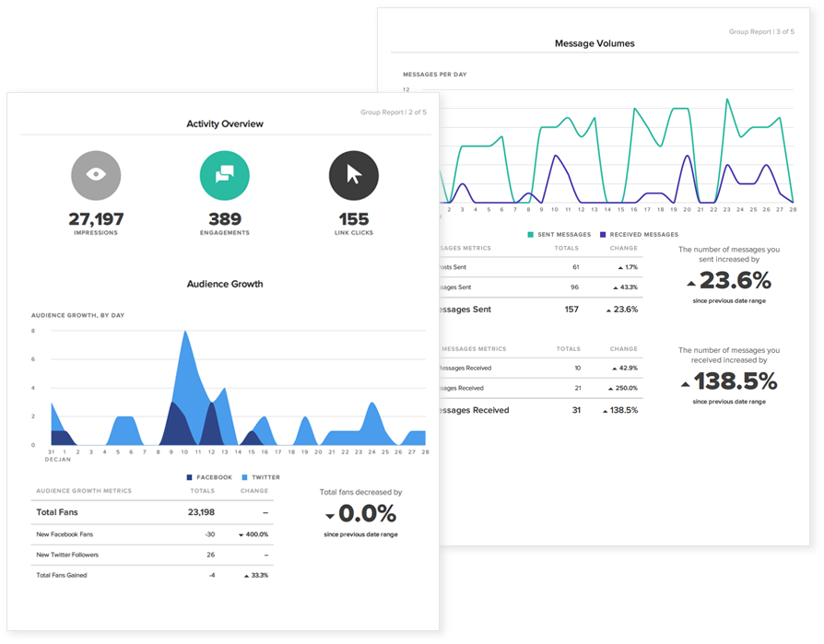
Task: Click "since previous date range" under 0.0%
Action: (360, 534)
